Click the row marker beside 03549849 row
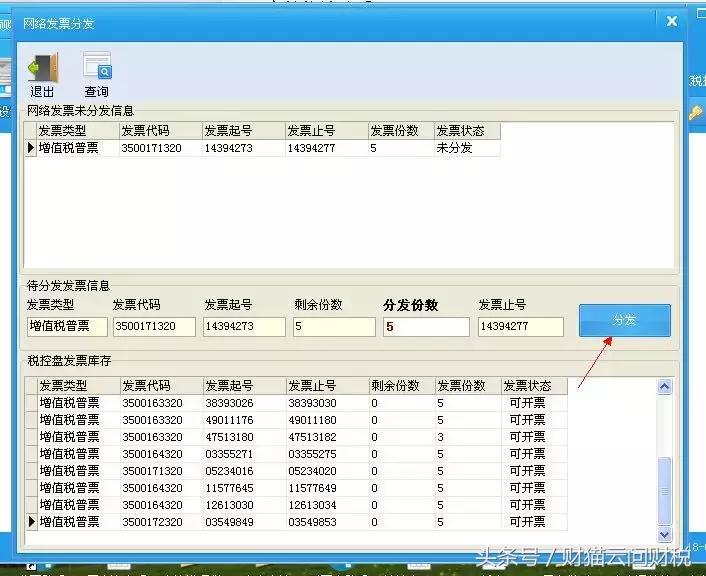This screenshot has width=706, height=576. (x=32, y=522)
